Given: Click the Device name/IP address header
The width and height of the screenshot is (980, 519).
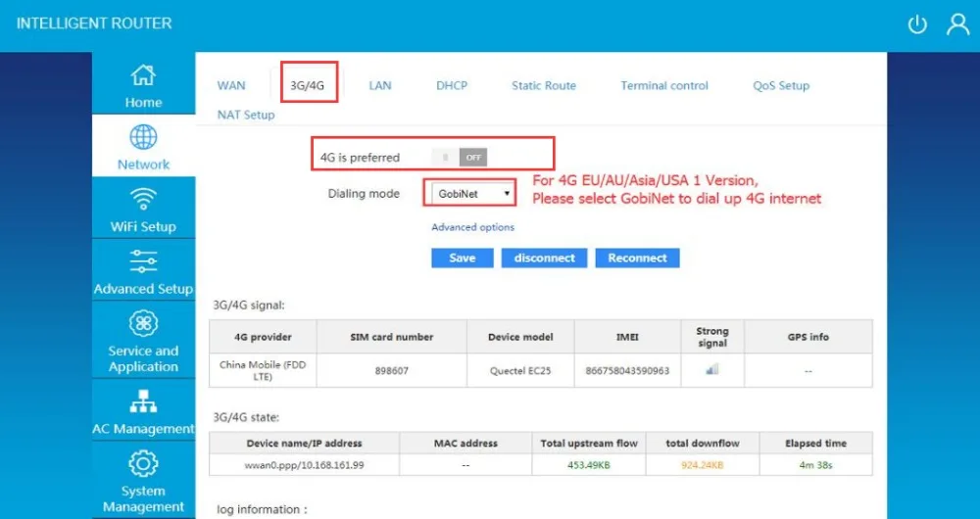Looking at the screenshot, I should [x=305, y=444].
